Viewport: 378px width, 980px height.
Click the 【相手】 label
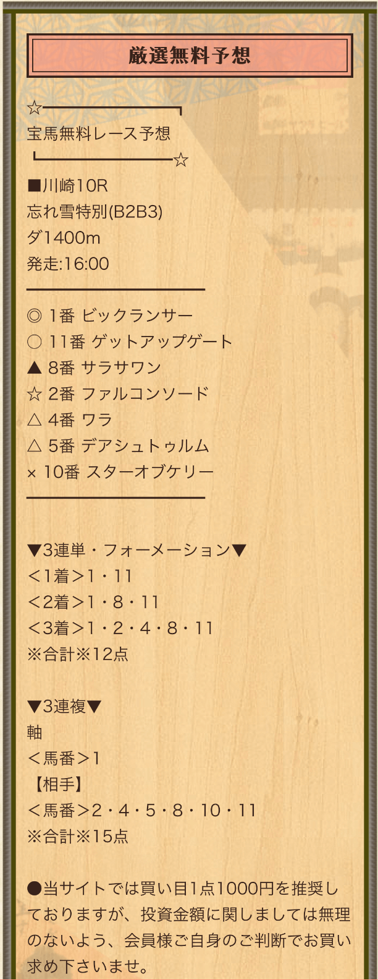[x=56, y=784]
